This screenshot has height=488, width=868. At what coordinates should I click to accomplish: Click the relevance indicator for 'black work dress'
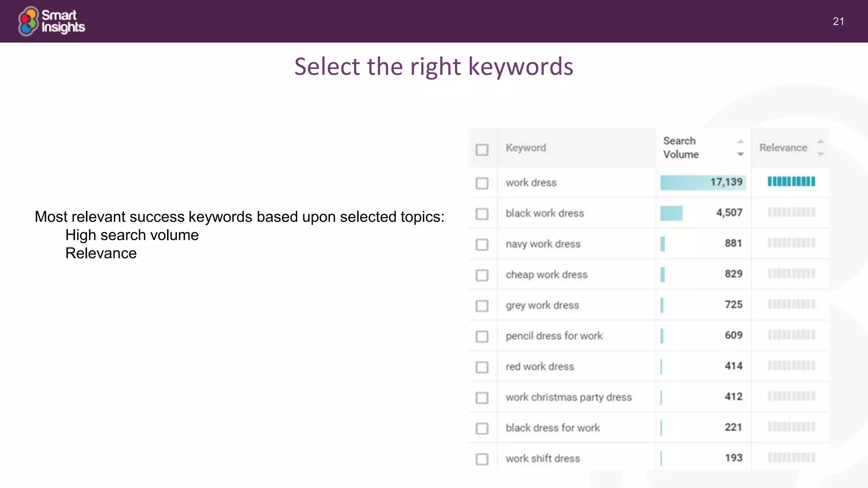pos(791,212)
